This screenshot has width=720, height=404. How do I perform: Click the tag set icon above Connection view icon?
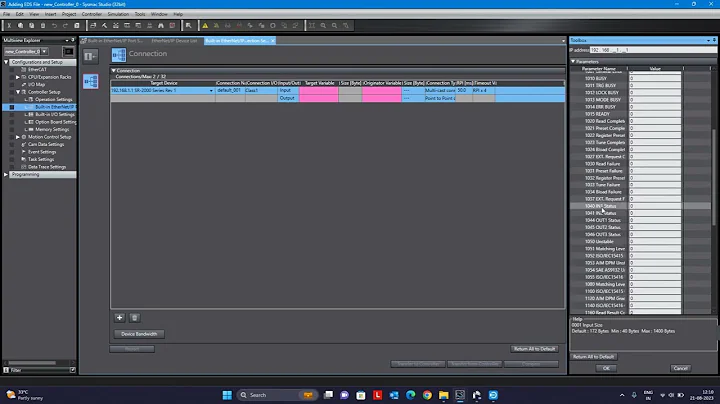coord(90,56)
